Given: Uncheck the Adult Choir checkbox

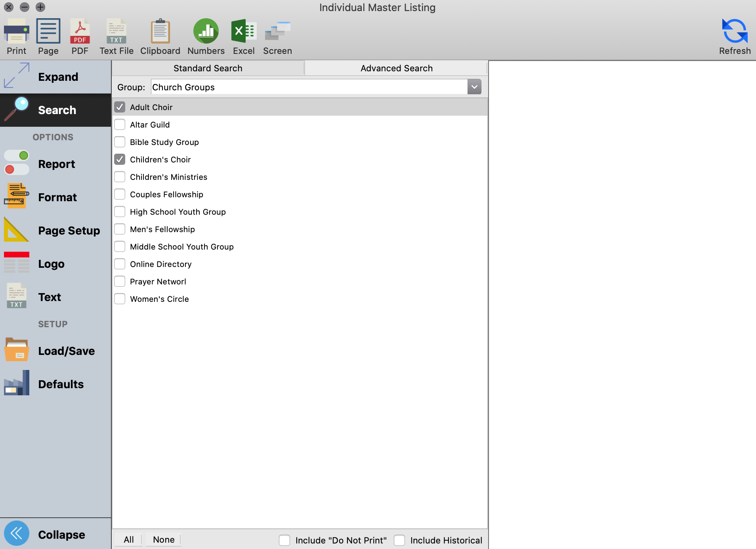Looking at the screenshot, I should (120, 107).
